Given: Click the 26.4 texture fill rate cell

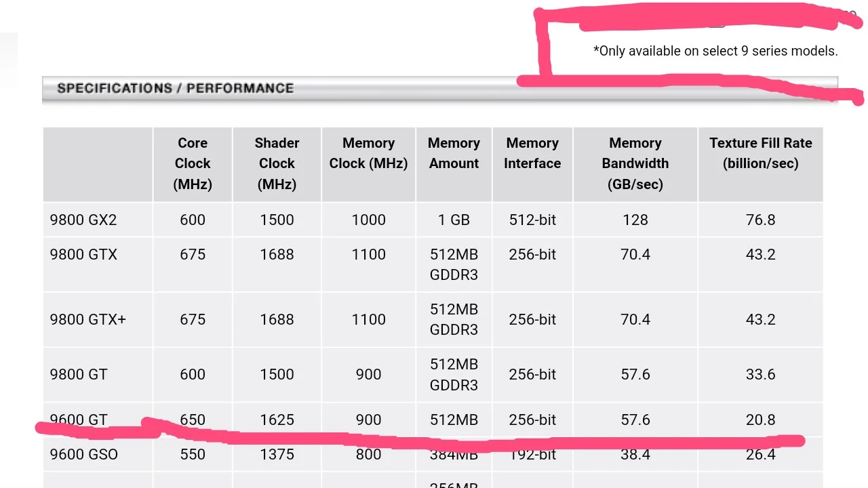Looking at the screenshot, I should (761, 454).
